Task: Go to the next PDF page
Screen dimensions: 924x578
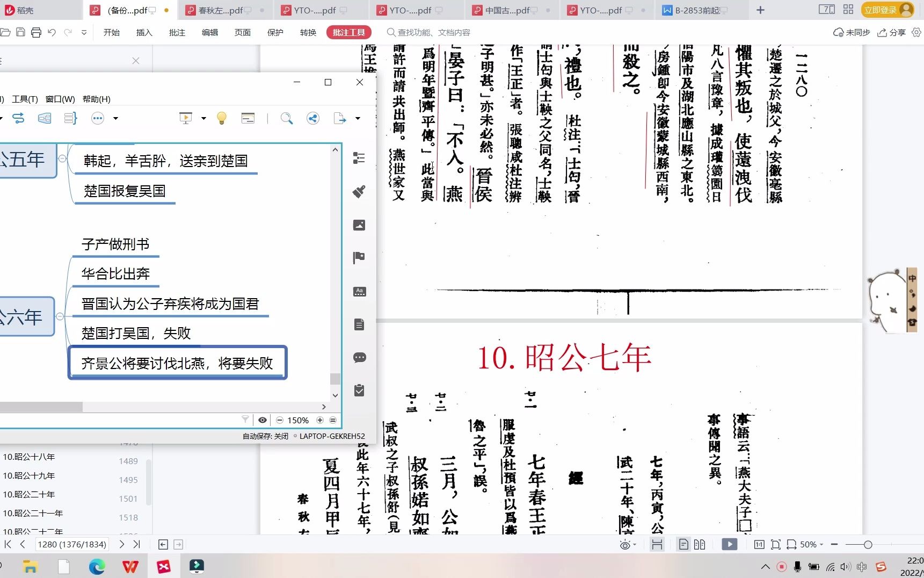Action: coord(122,544)
